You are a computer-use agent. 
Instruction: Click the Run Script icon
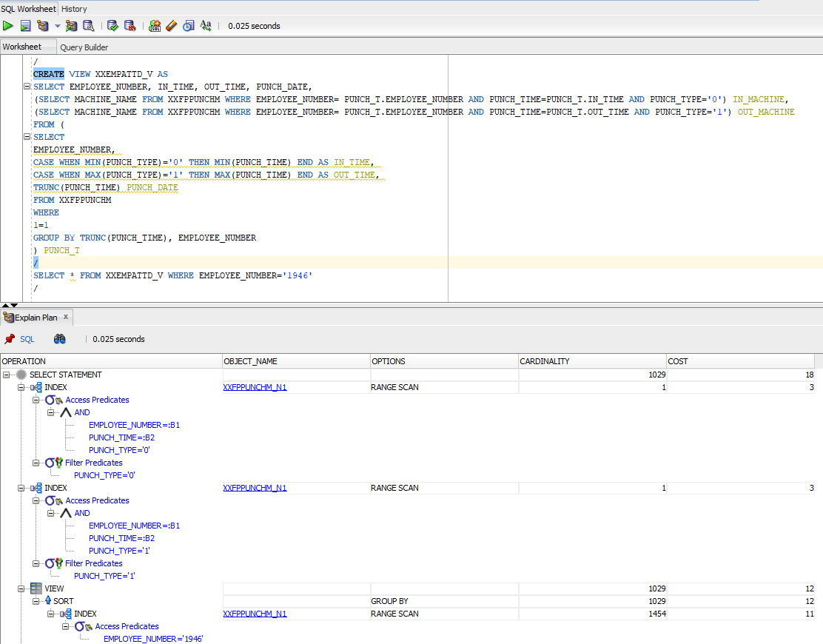tap(25, 26)
